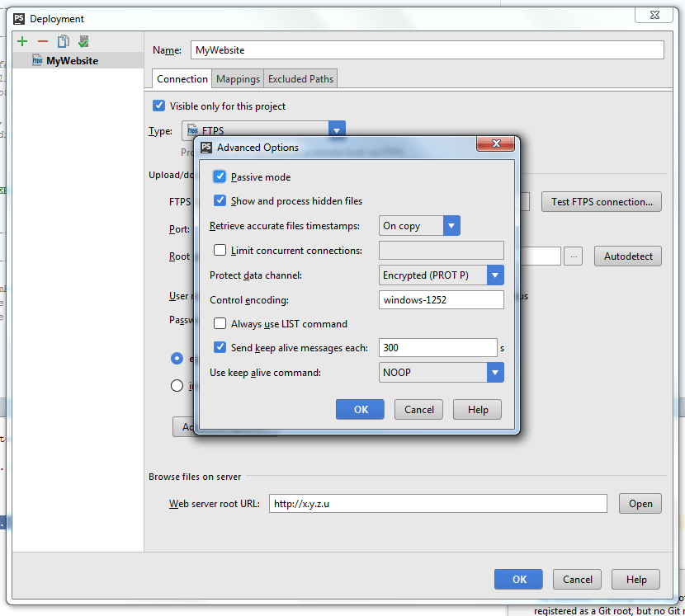The height and width of the screenshot is (616, 685).
Task: Cancel the Deployment dialog
Action: point(577,580)
